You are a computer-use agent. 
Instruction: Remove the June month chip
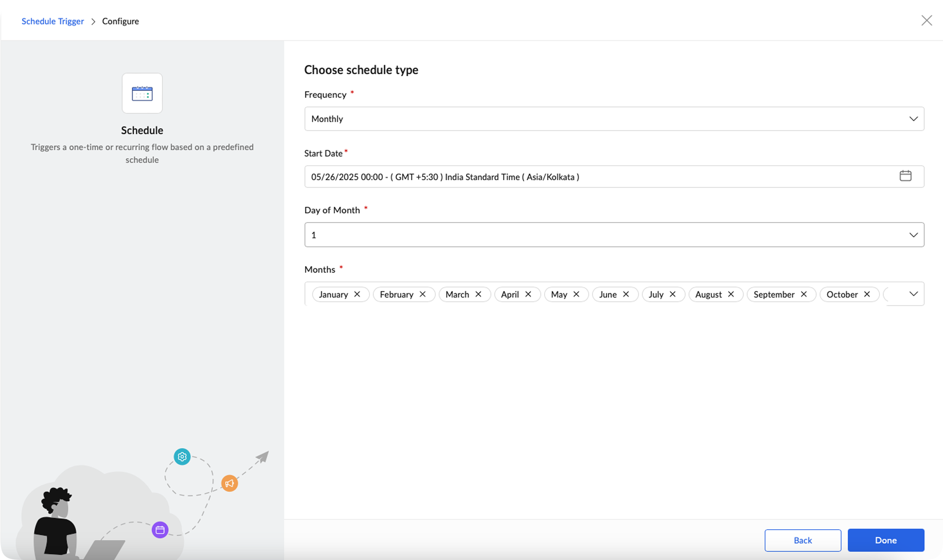point(626,294)
